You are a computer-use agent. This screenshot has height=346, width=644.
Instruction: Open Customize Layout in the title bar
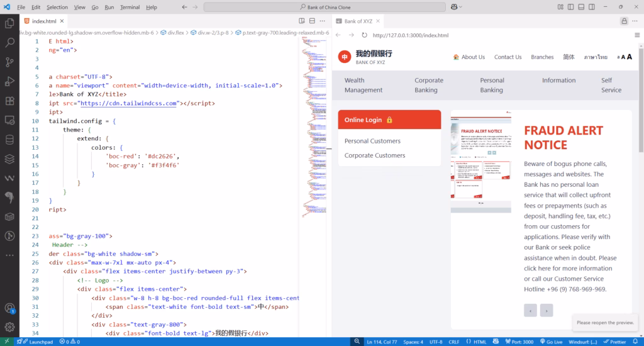[560, 7]
